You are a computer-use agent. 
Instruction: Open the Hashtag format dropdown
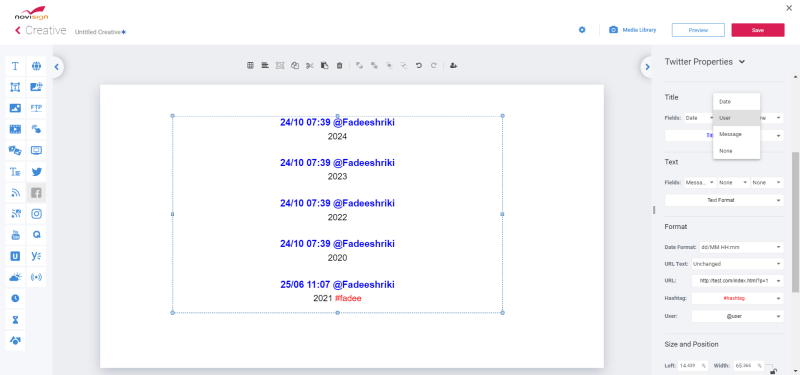pyautogui.click(x=737, y=298)
